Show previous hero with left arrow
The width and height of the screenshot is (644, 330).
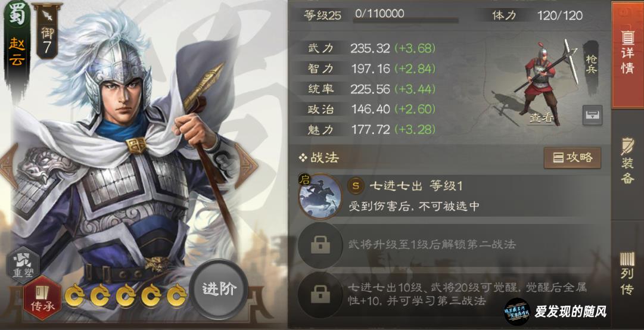coord(8,166)
